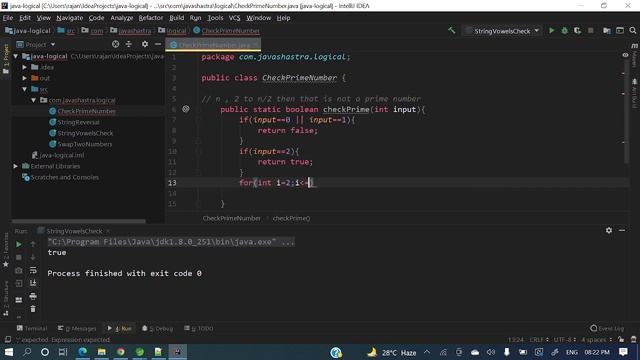
Task: Collapse com.javashastra.logical package
Action: coord(33,100)
